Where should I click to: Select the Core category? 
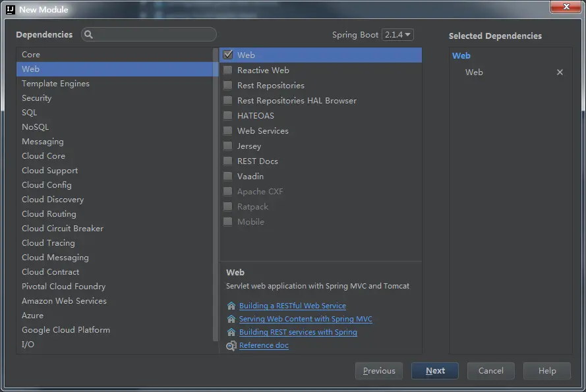tap(114, 55)
